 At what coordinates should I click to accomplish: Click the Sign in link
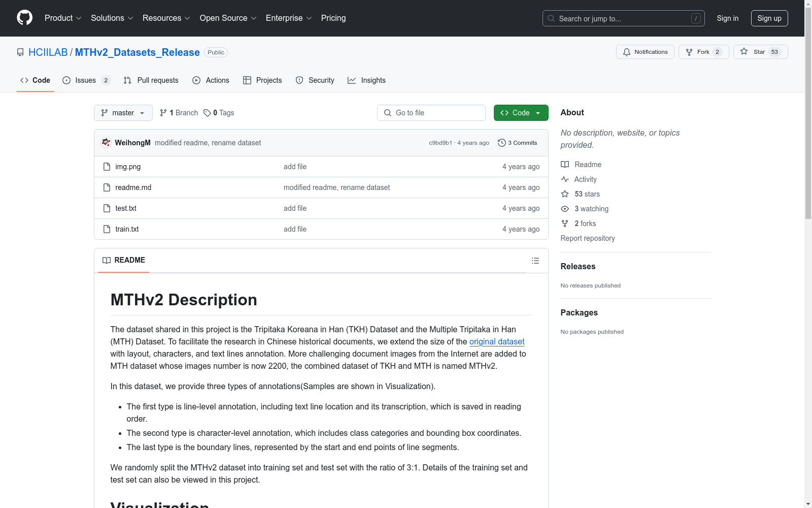(728, 18)
